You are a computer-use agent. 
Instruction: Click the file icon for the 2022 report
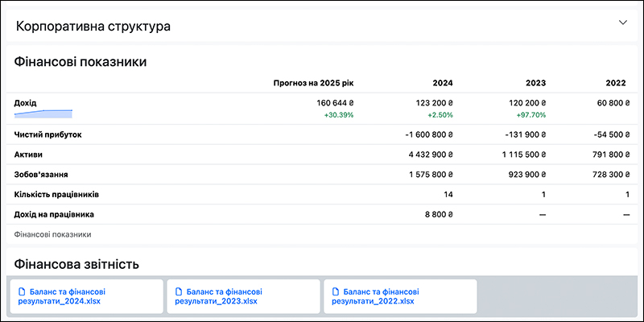[x=337, y=291]
